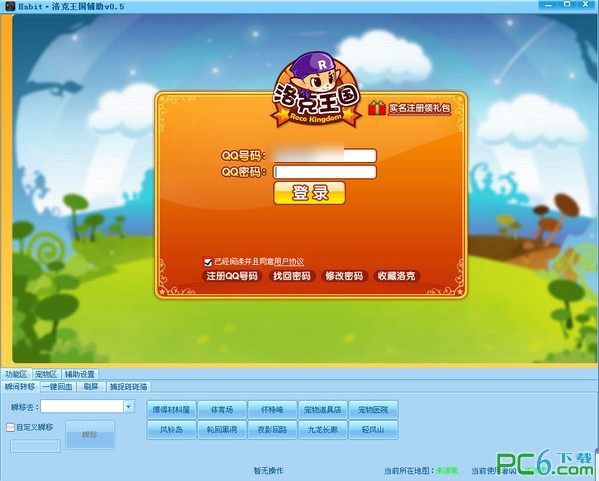
Task: Teleport to 宠物医院
Action: 373,410
